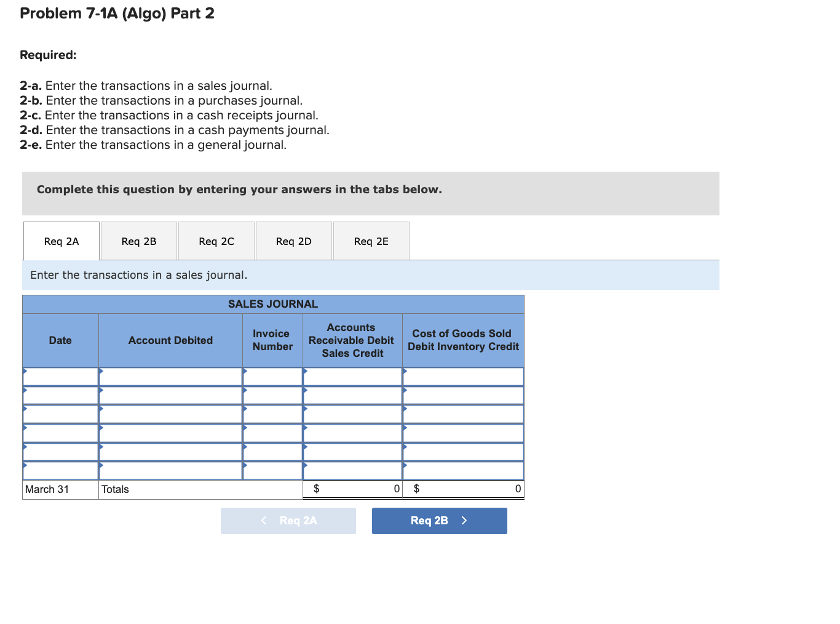Select the currently active Req 2A tab
Viewport: 840px width, 624px height.
click(x=61, y=241)
